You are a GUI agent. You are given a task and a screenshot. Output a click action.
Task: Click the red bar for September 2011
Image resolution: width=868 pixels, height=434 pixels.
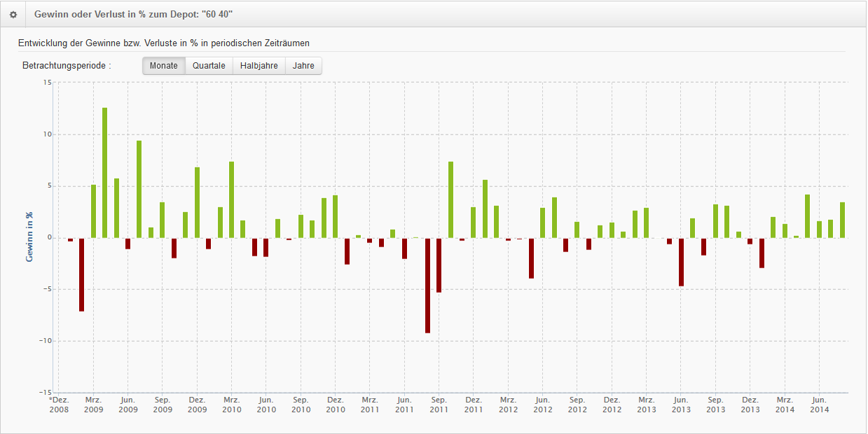tap(439, 265)
